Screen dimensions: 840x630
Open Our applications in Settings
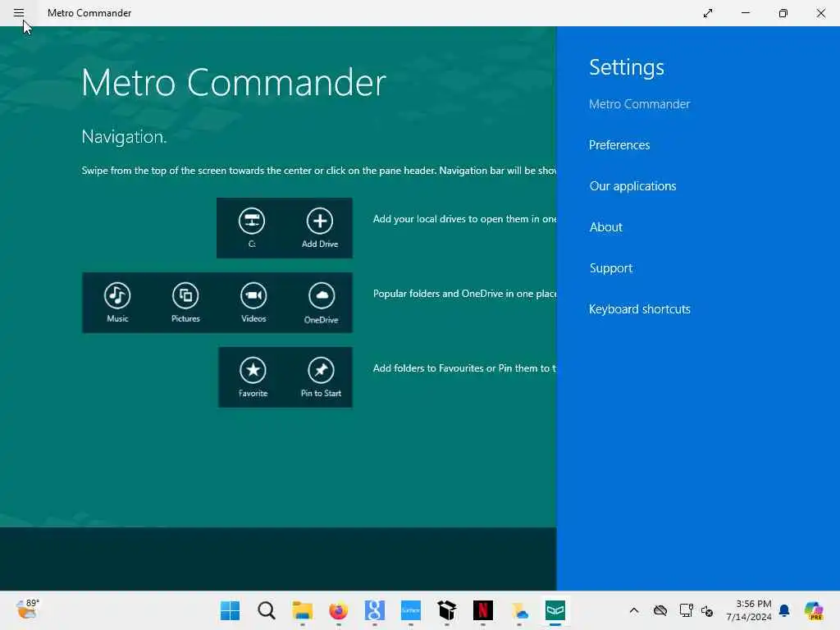tap(632, 186)
